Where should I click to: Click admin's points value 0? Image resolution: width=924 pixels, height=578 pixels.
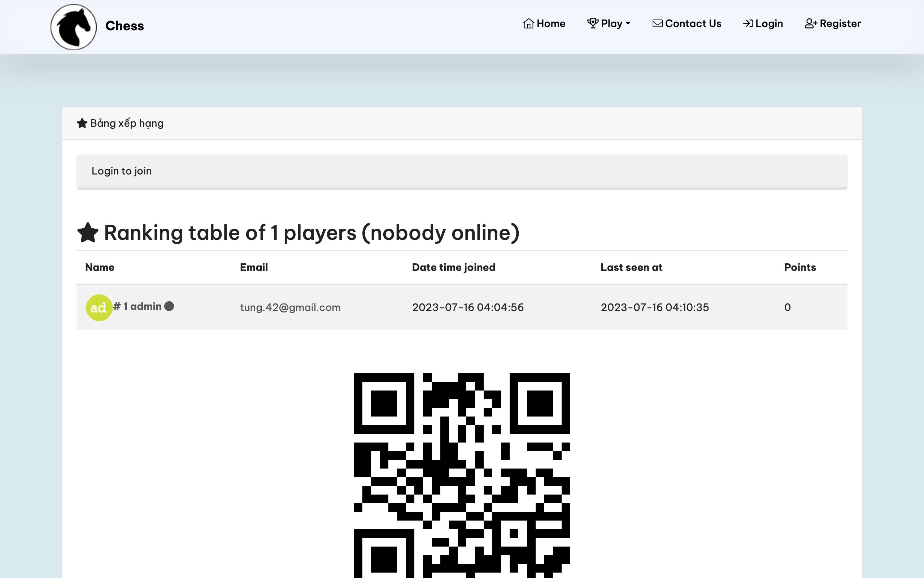(787, 307)
